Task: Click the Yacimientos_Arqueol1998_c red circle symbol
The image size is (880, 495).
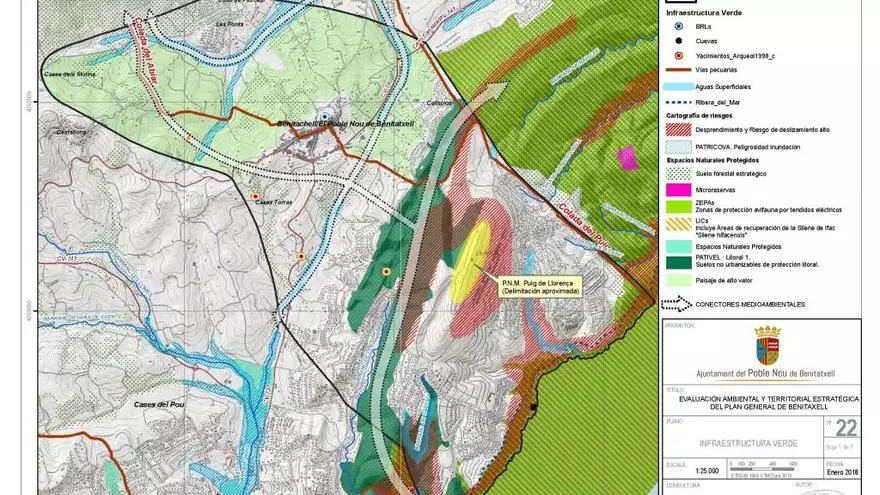Action: point(679,57)
